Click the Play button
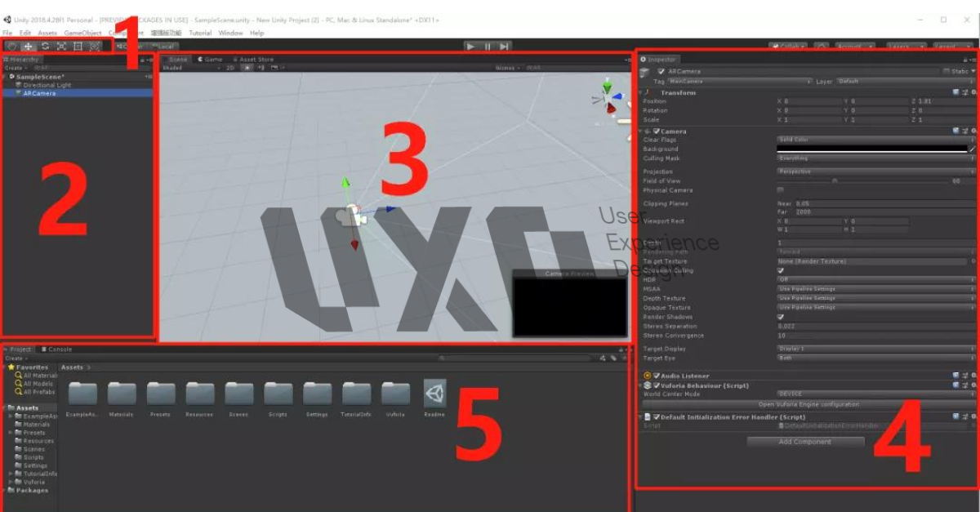 point(470,47)
